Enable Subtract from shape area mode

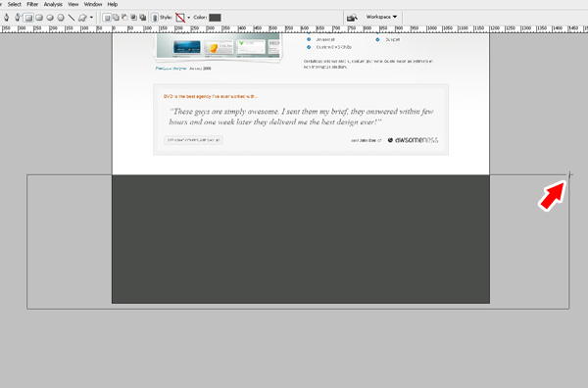(124, 18)
